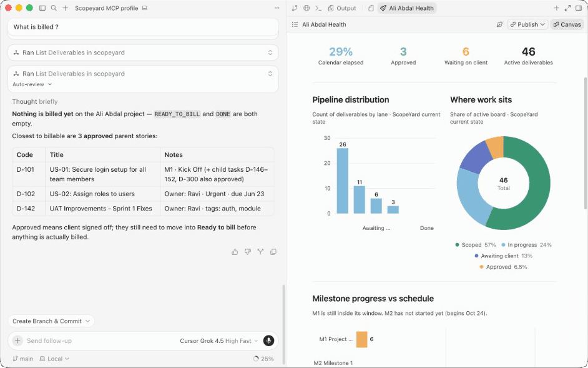
Task: Click the main git branch indicator
Action: (23, 359)
